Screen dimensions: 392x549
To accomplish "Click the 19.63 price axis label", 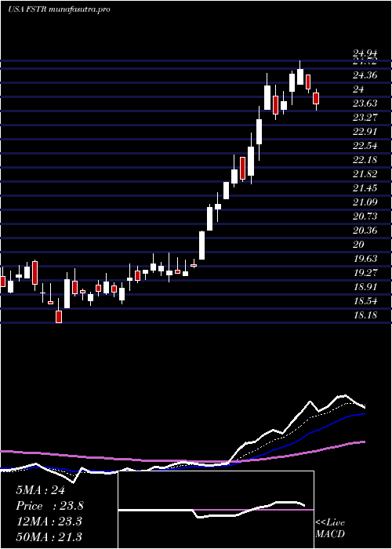I will click(x=365, y=258).
